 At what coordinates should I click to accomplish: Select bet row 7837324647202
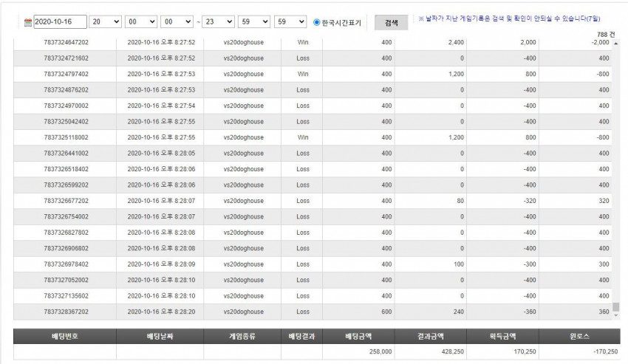pyautogui.click(x=313, y=42)
